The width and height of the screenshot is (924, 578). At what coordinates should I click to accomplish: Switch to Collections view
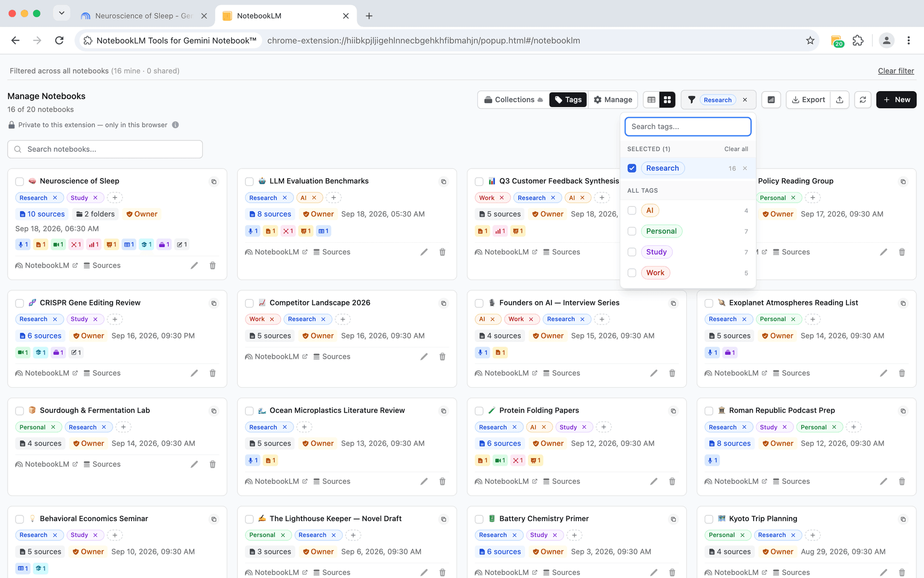[513, 100]
